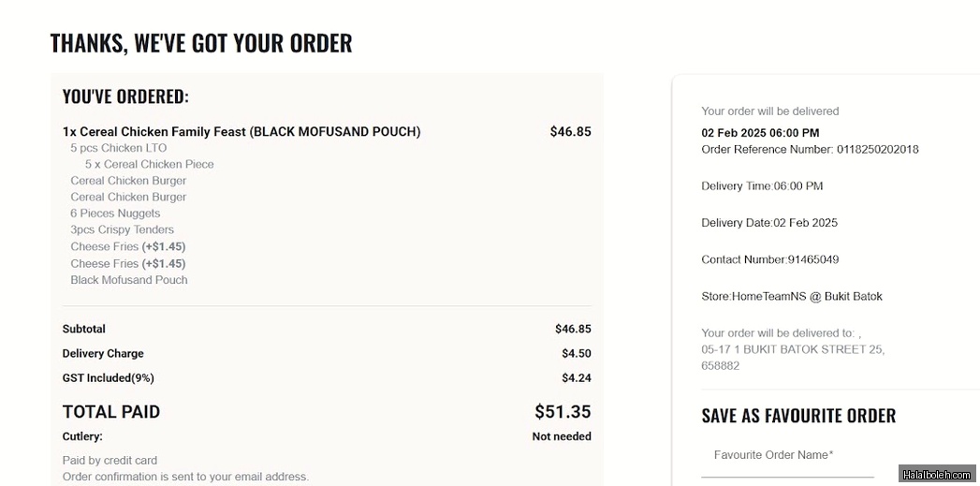Viewport: 980px width, 486px height.
Task: Click the GST Included(9%) label
Action: [x=109, y=378]
